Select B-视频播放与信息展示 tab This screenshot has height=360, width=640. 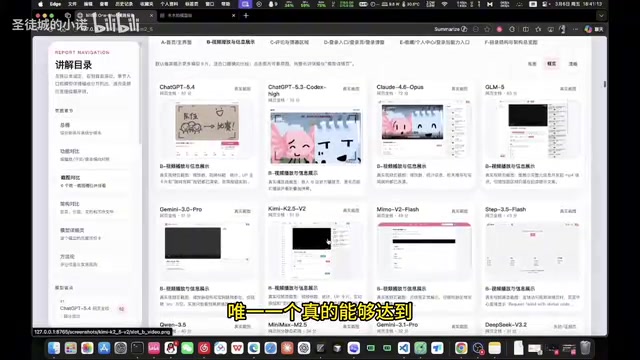[x=231, y=42]
